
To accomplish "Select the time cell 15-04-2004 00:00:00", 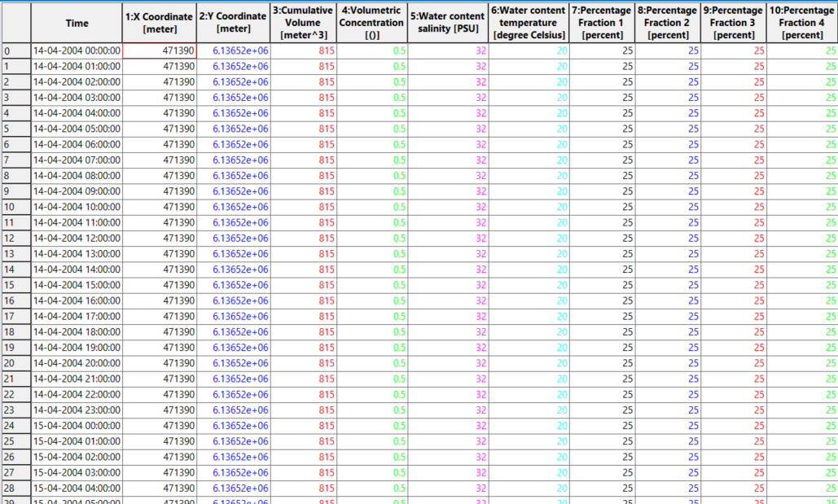I will coord(77,426).
